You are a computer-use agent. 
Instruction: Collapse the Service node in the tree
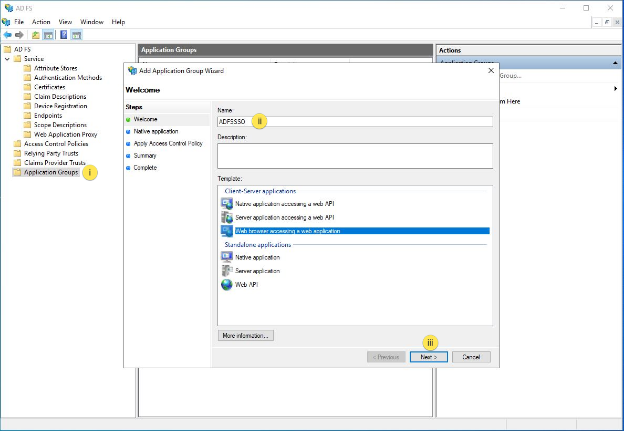tap(7, 58)
